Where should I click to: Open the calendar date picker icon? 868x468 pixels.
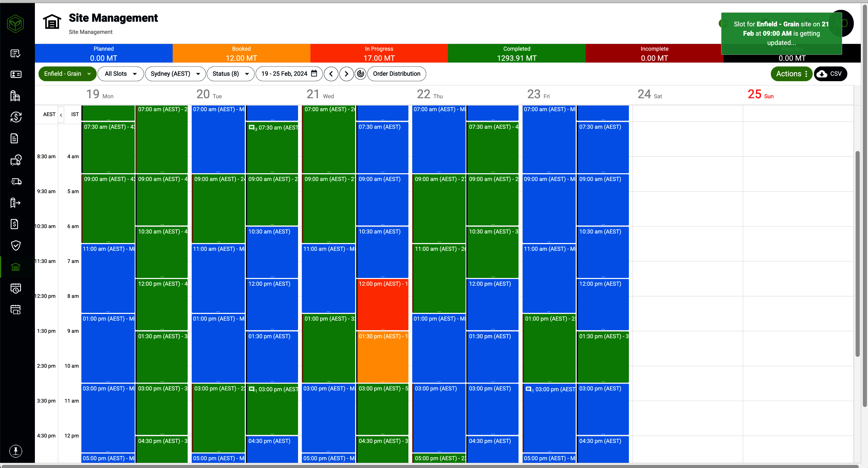tap(314, 73)
